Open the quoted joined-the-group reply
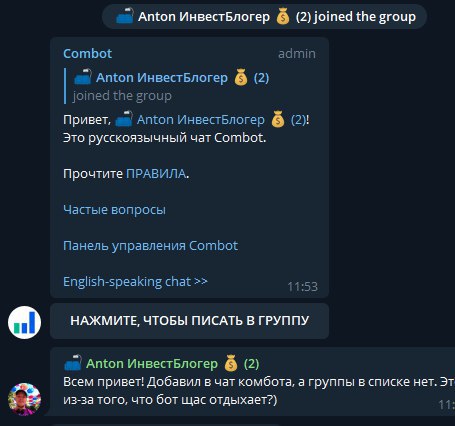The image size is (455, 426). (x=171, y=86)
